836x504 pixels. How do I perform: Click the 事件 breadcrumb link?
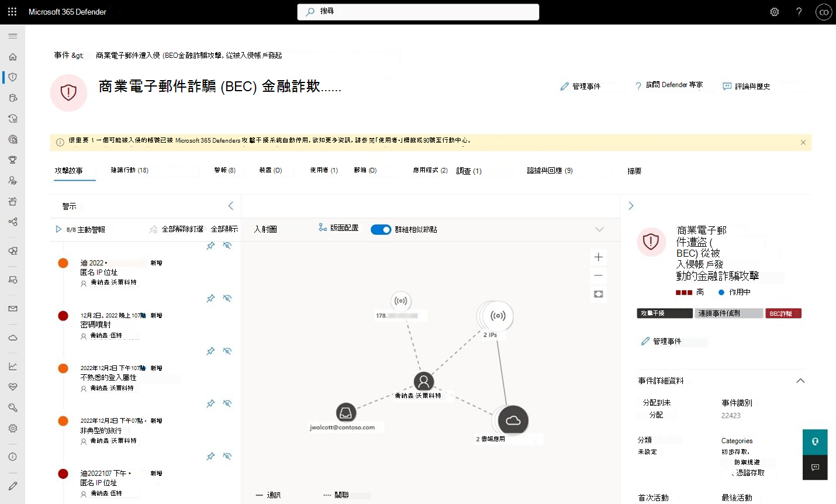[x=62, y=55]
